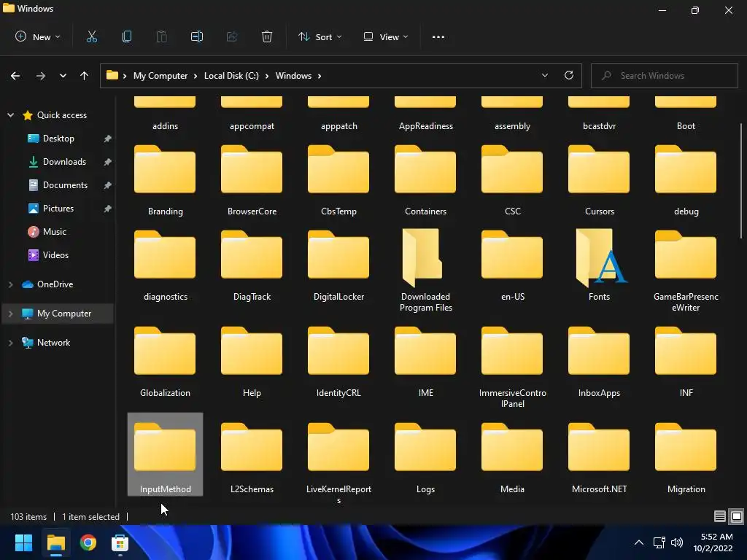
Task: Open the See more ellipsis menu
Action: point(438,36)
